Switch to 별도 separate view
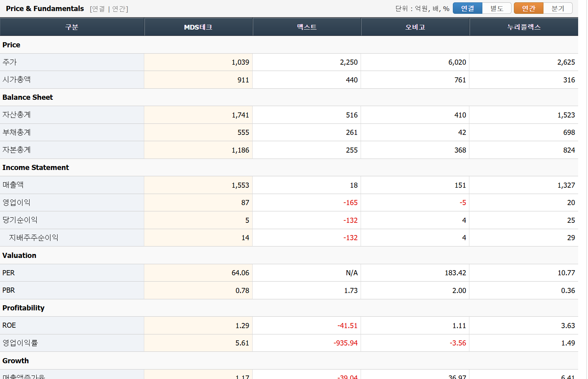The width and height of the screenshot is (588, 379). click(x=497, y=8)
